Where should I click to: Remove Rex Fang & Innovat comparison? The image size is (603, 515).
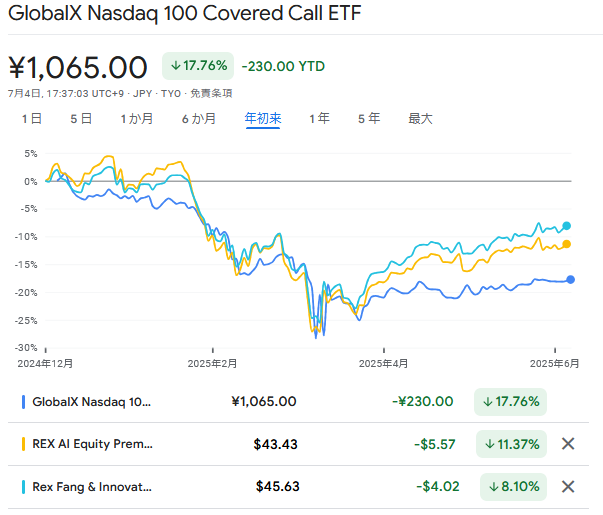[x=568, y=487]
